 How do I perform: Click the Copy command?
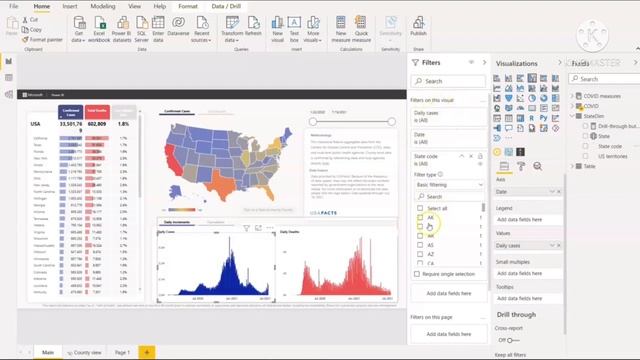click(x=32, y=29)
